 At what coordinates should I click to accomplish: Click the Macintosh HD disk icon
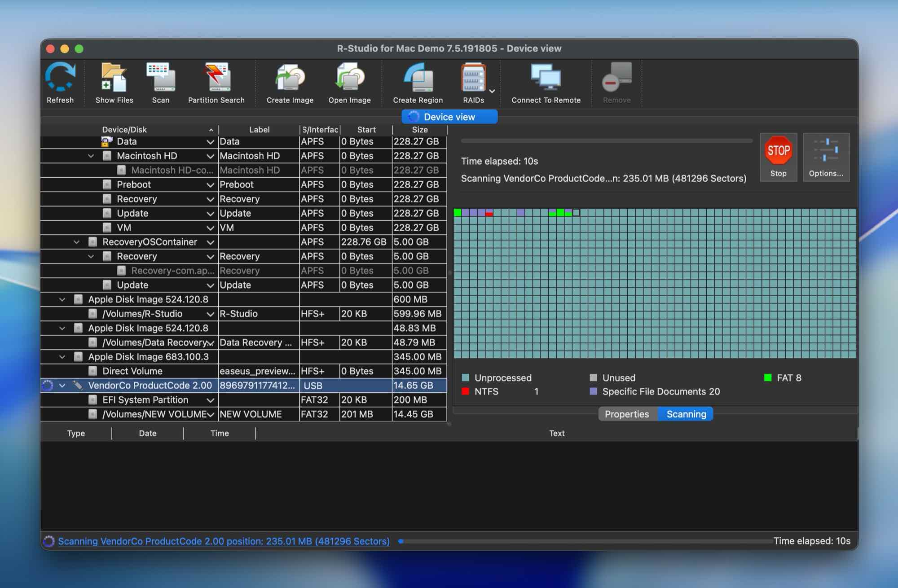[107, 156]
